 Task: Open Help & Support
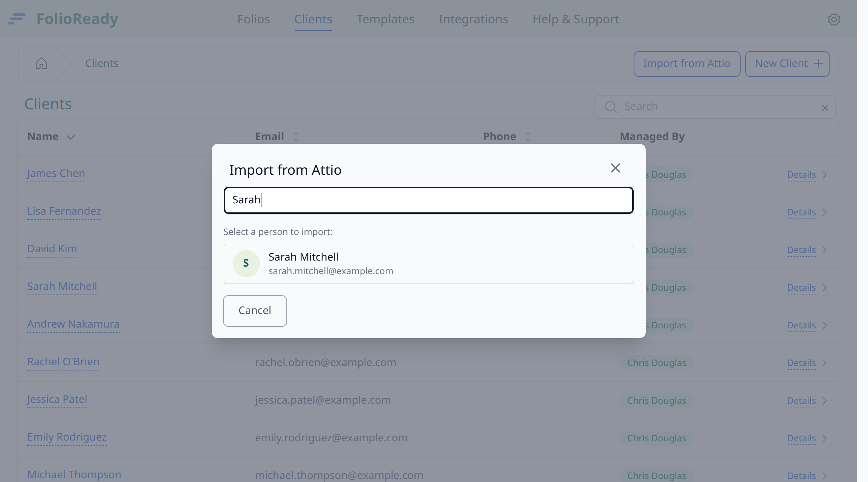click(576, 19)
